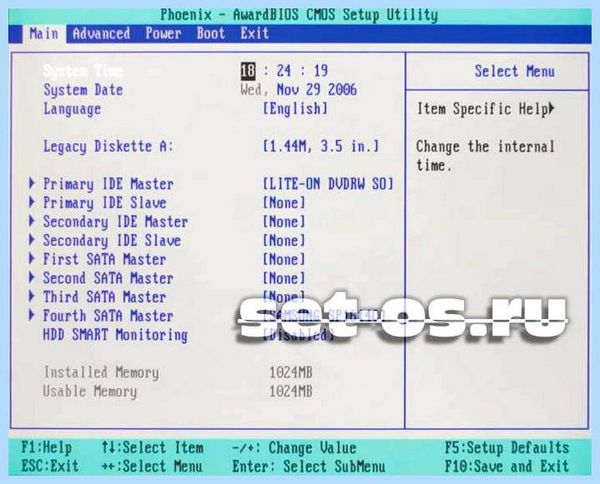The height and width of the screenshot is (484, 600).
Task: Click the Installed Memory label
Action: click(101, 373)
